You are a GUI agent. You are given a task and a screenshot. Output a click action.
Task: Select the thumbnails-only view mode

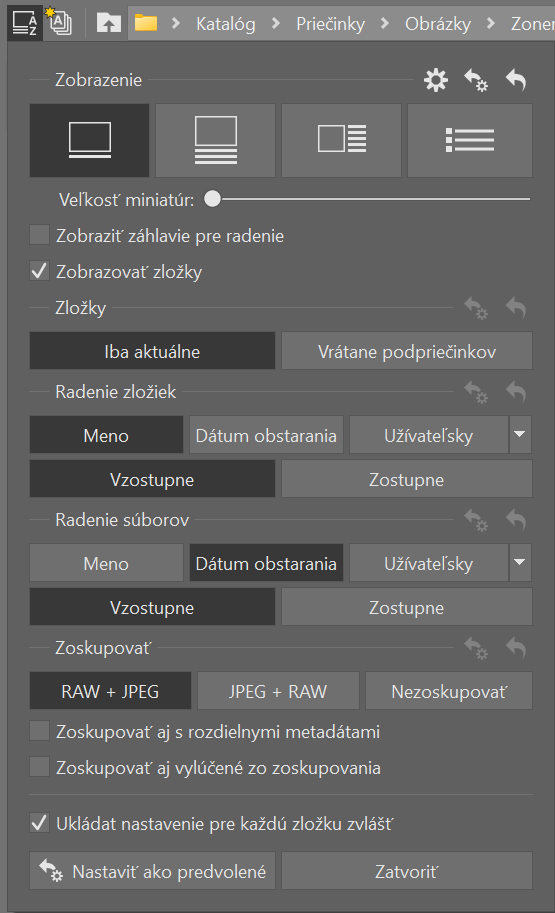(x=90, y=140)
